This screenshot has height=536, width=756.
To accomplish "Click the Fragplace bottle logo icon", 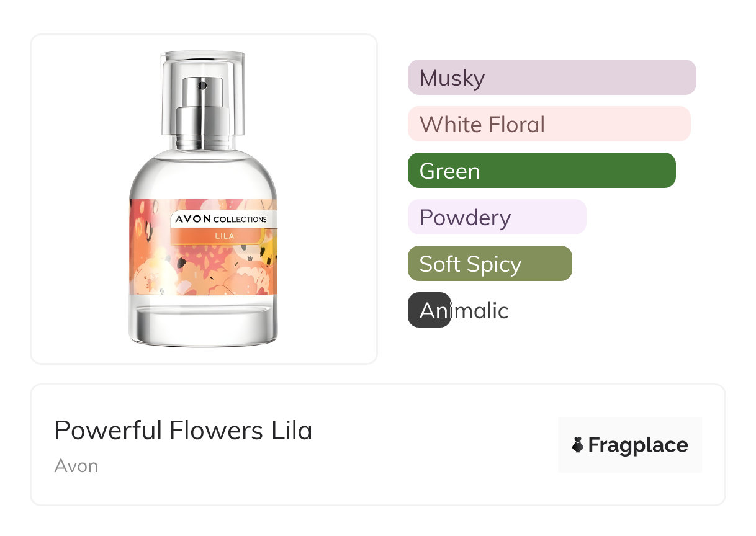I will pyautogui.click(x=578, y=445).
